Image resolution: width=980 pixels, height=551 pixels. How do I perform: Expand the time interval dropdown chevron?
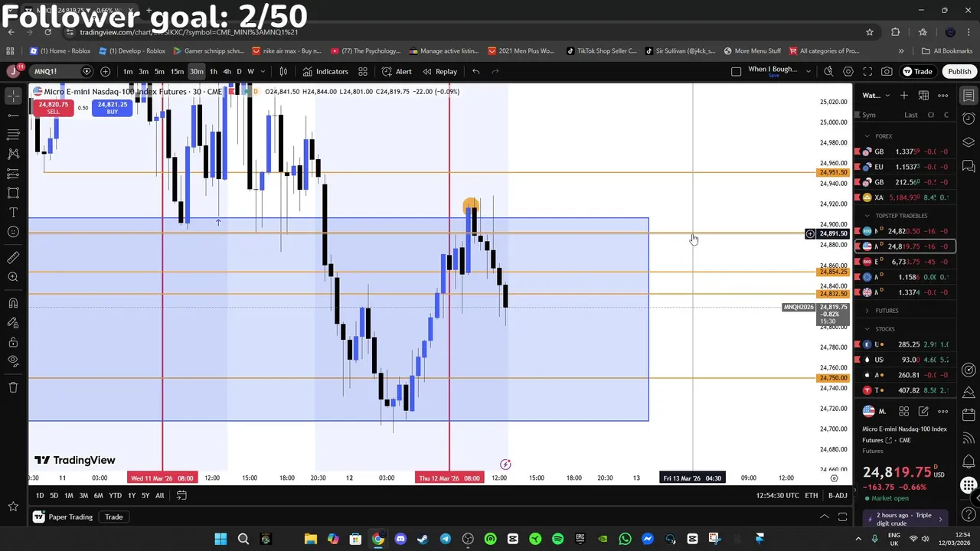pos(263,71)
